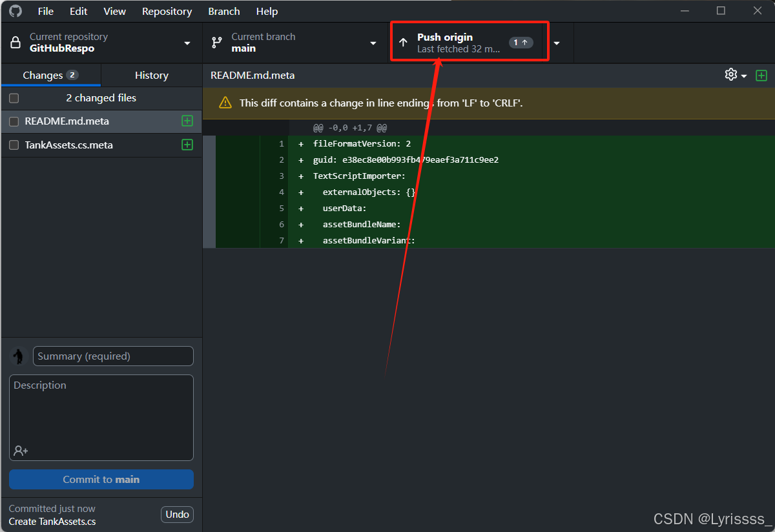Click the Summary input field

[113, 356]
